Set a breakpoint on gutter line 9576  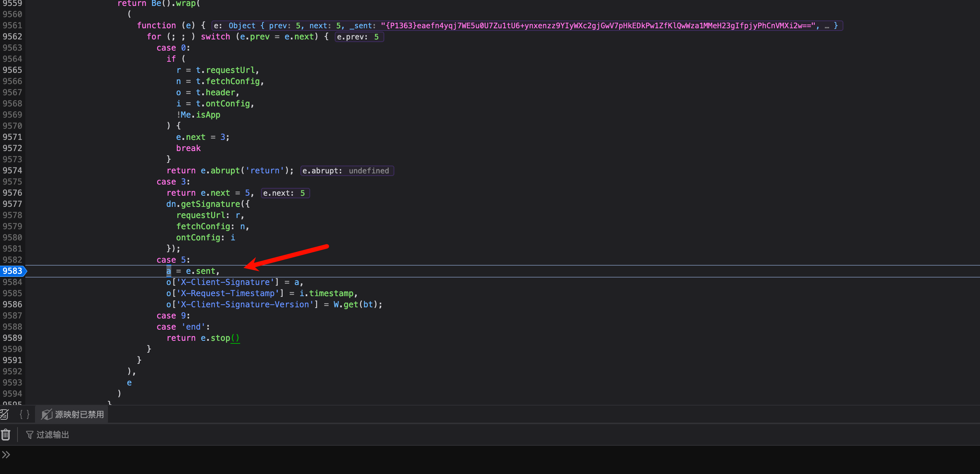[x=13, y=193]
